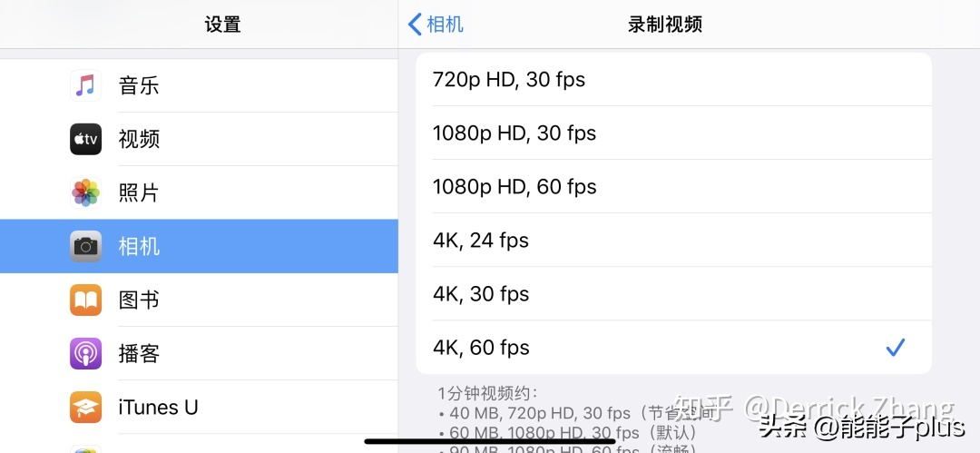
Task: Open 音乐 settings entry
Action: (199, 85)
